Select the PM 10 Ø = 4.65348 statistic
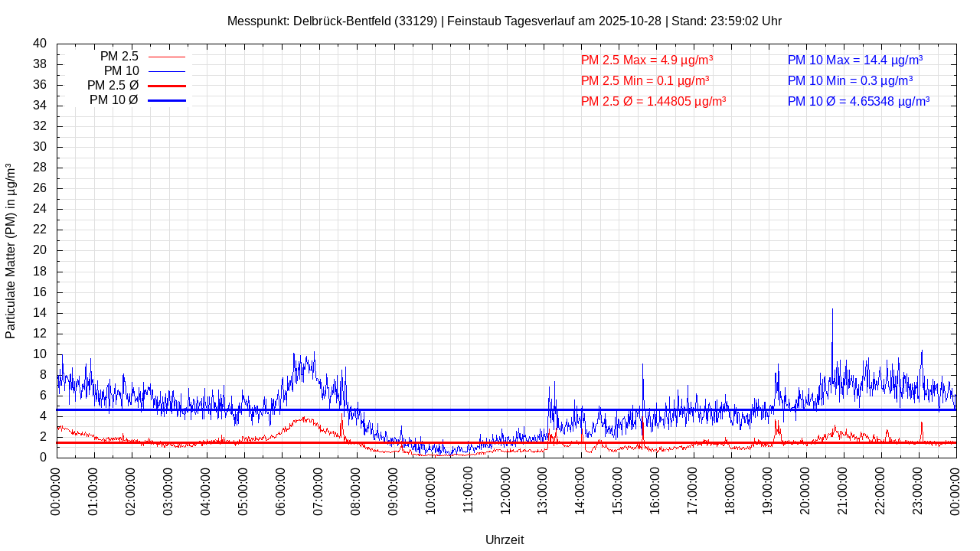 pos(858,101)
